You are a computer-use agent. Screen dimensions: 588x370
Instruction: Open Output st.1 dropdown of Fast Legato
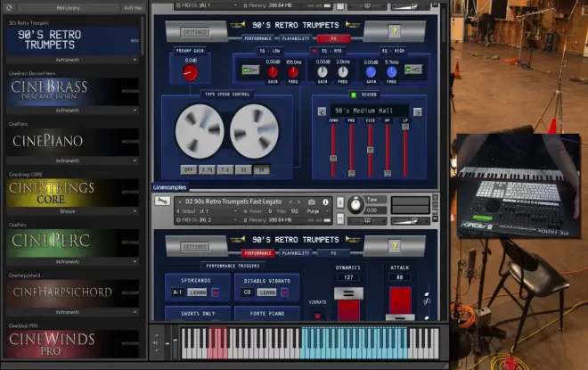pos(208,211)
